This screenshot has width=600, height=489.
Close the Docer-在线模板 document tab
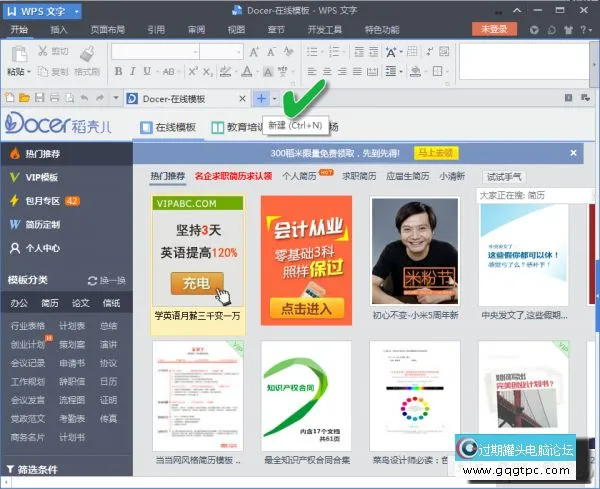[x=242, y=99]
